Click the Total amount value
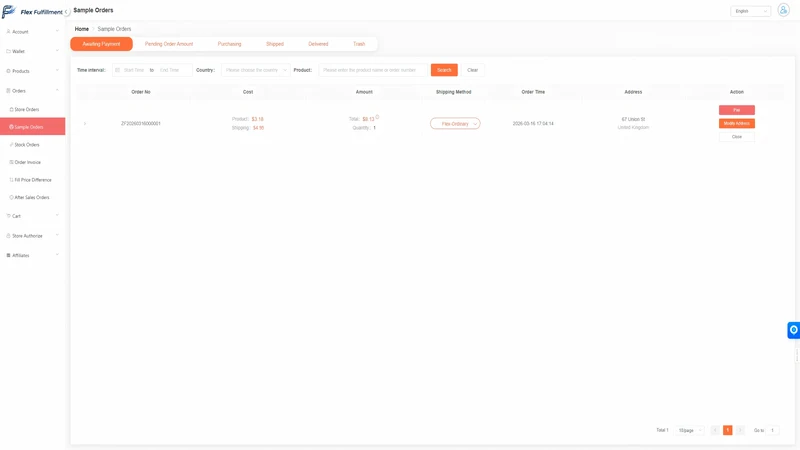800x450 pixels. coord(368,119)
